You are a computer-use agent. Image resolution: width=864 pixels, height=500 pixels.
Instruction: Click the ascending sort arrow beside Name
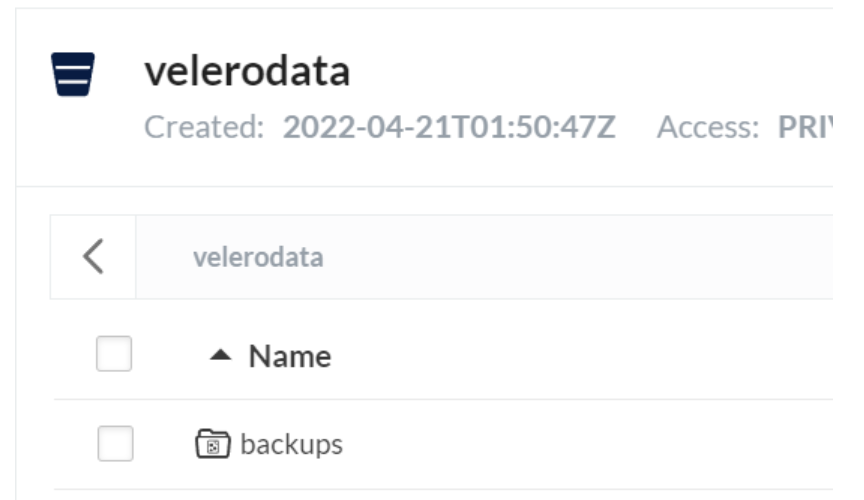click(221, 356)
